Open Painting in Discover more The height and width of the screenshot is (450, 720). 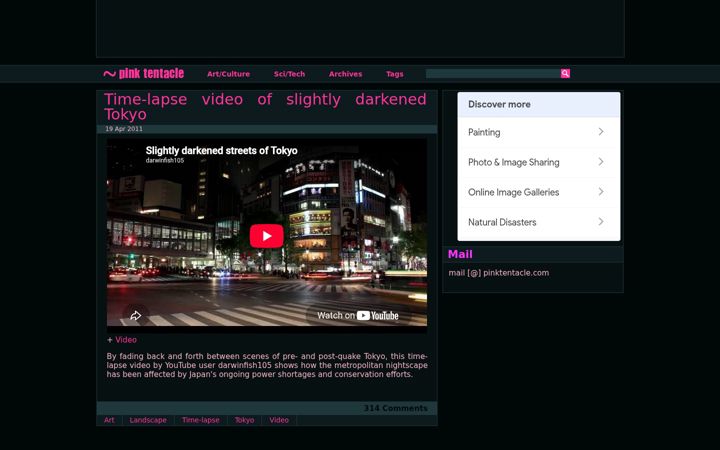coord(539,132)
